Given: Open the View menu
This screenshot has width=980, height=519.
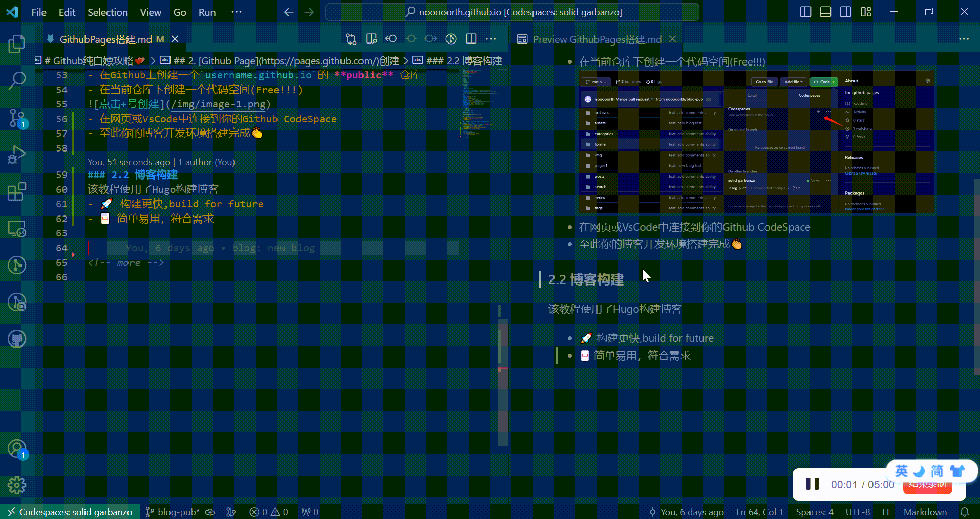Looking at the screenshot, I should pyautogui.click(x=151, y=12).
